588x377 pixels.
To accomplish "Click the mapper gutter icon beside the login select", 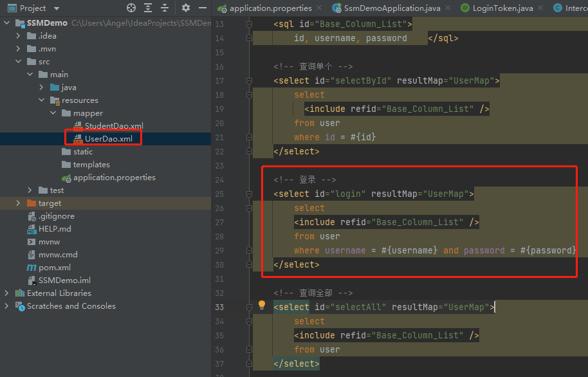I will 248,193.
